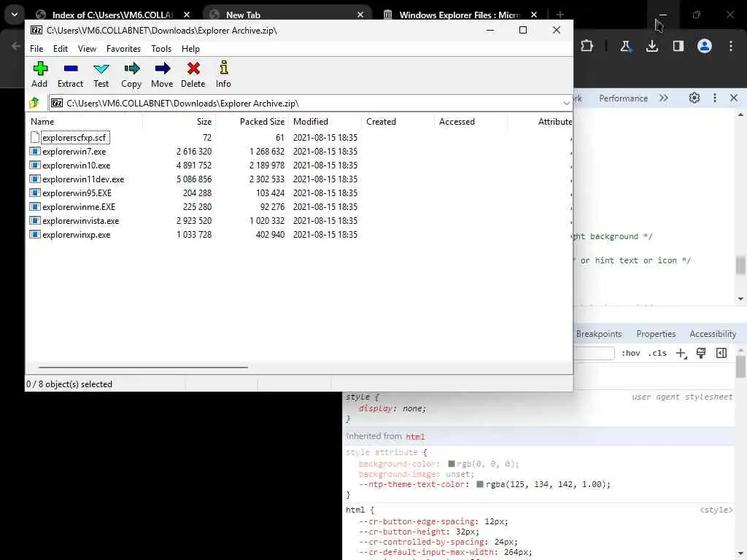Open the File menu
The height and width of the screenshot is (560, 747).
tap(36, 49)
